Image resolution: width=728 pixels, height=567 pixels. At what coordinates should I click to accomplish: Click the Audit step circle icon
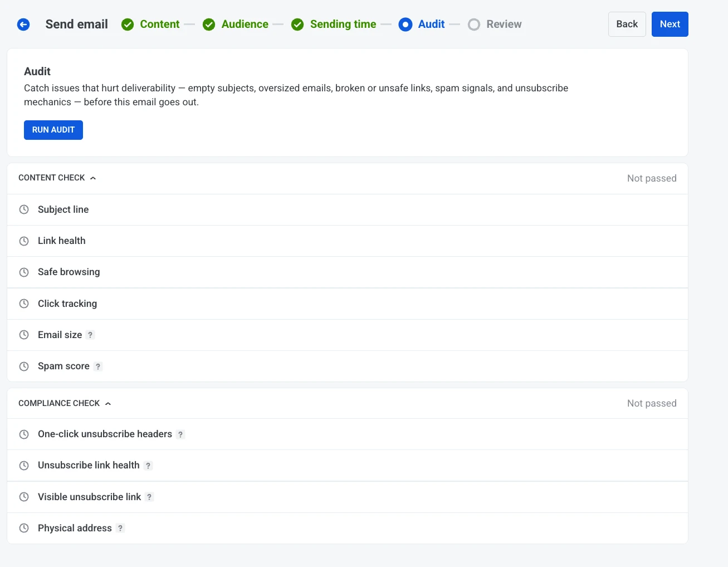point(405,25)
